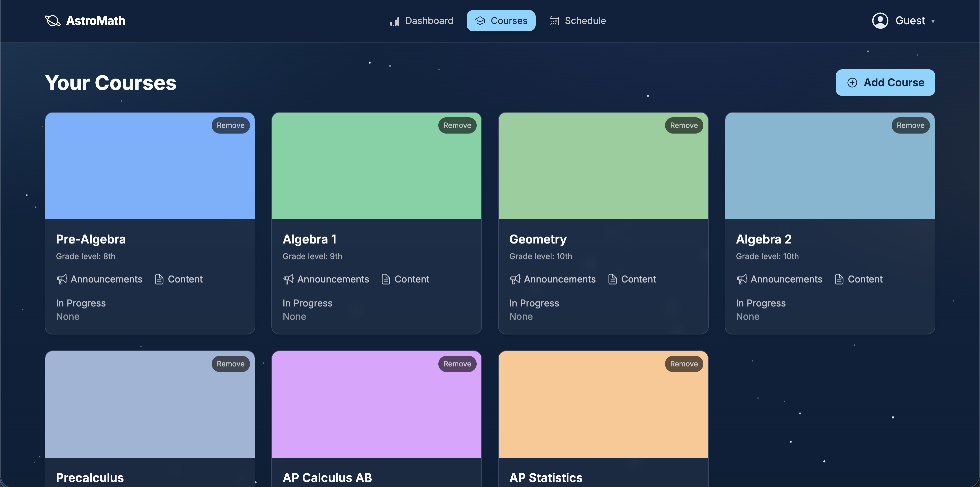Remove the AP Statistics course
The height and width of the screenshot is (487, 980).
[x=684, y=364]
